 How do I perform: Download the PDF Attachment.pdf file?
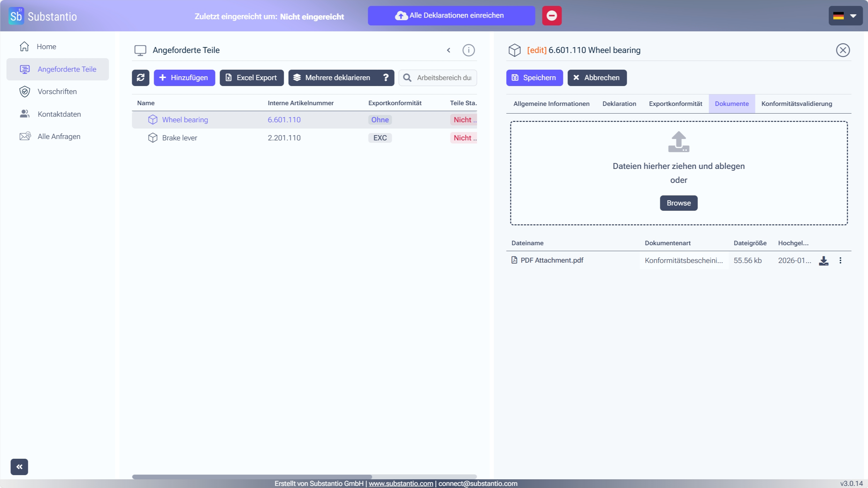point(823,261)
